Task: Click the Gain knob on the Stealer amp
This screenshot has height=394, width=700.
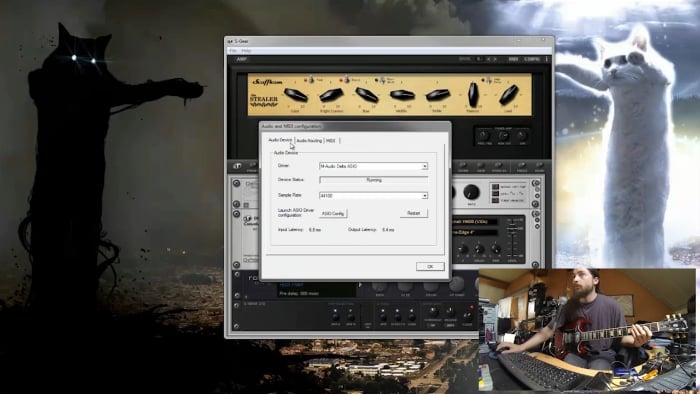Action: coord(296,95)
